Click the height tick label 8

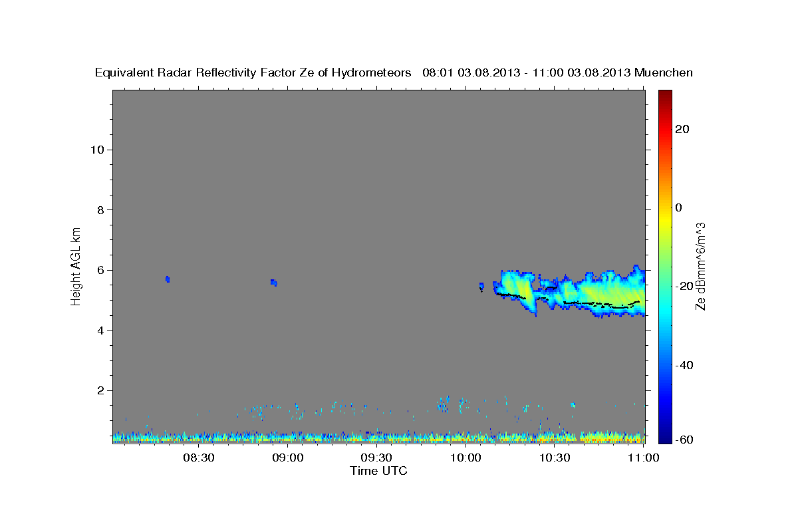(x=101, y=210)
